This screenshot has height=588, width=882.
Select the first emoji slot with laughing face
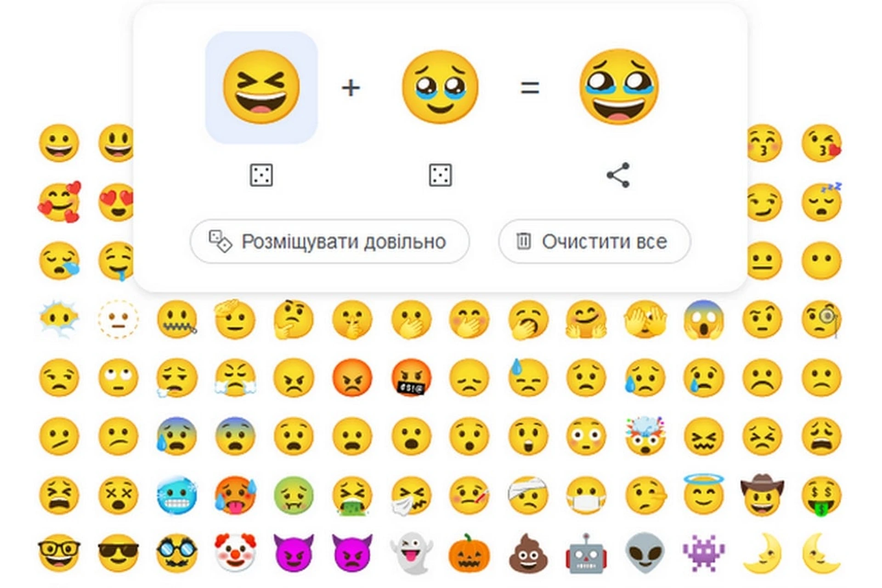click(261, 87)
